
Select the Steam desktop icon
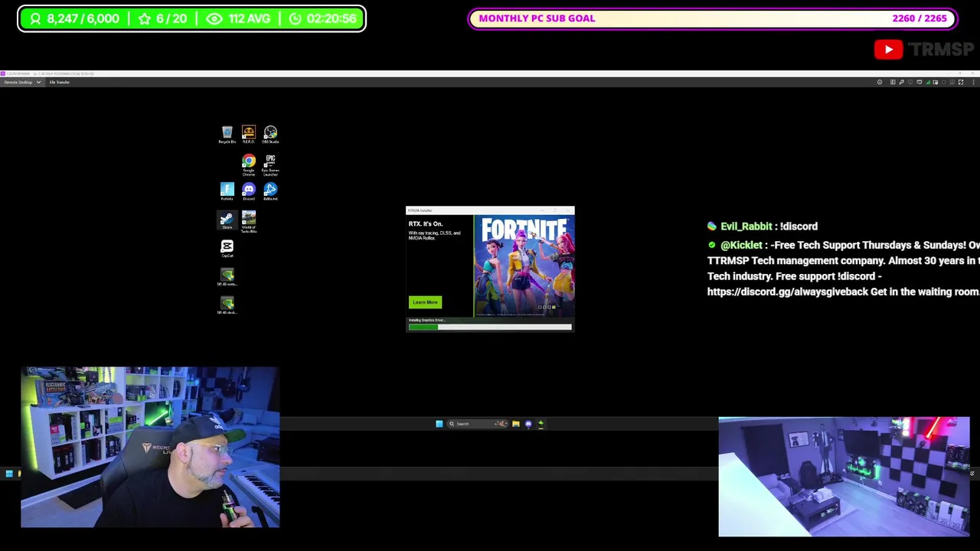(227, 220)
